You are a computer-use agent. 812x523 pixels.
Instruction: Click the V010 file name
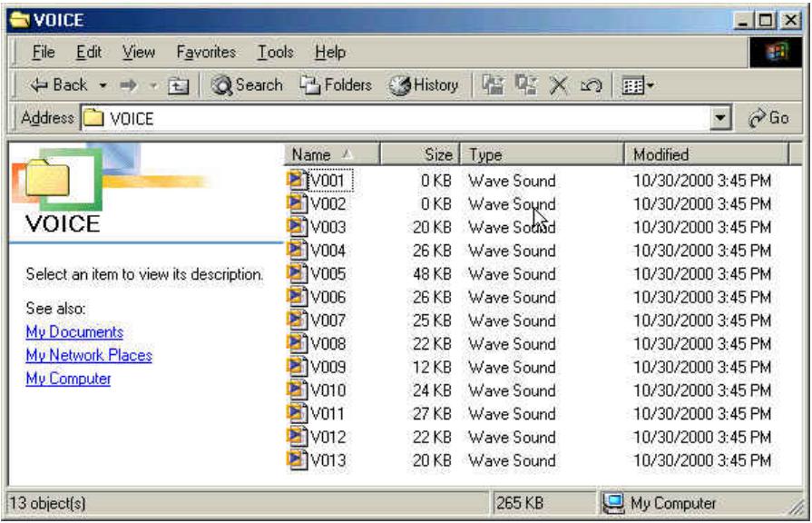pyautogui.click(x=328, y=390)
